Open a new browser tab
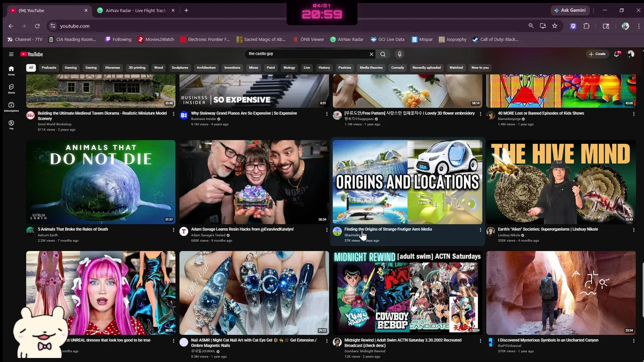This screenshot has height=362, width=644. coord(186,11)
